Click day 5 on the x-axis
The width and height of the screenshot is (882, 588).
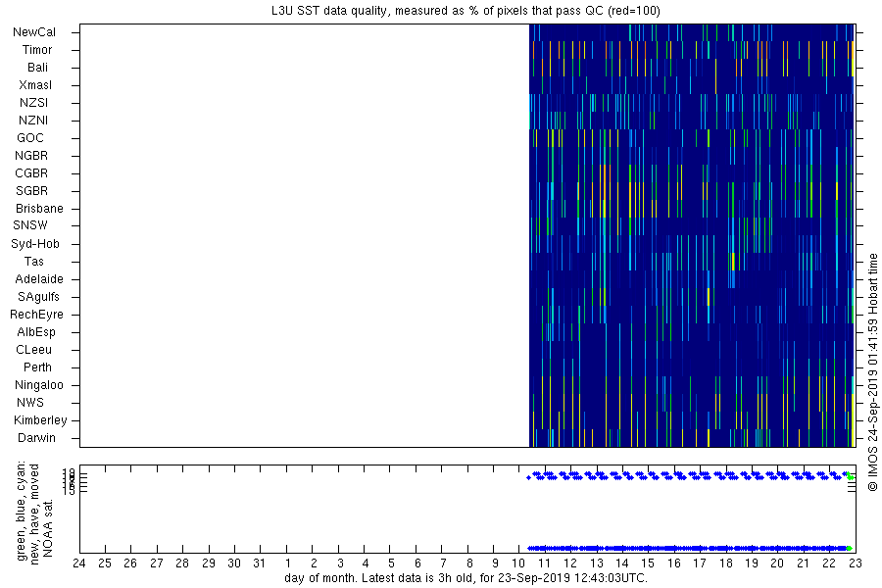click(x=391, y=563)
